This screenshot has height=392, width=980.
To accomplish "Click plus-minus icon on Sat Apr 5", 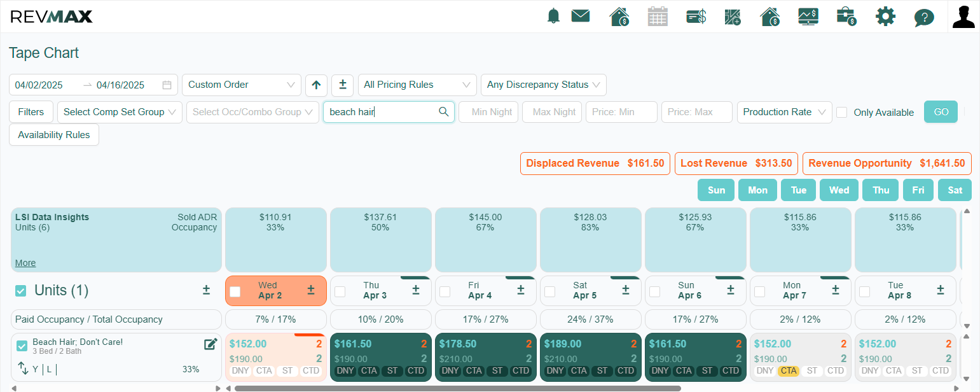I will pyautogui.click(x=626, y=290).
